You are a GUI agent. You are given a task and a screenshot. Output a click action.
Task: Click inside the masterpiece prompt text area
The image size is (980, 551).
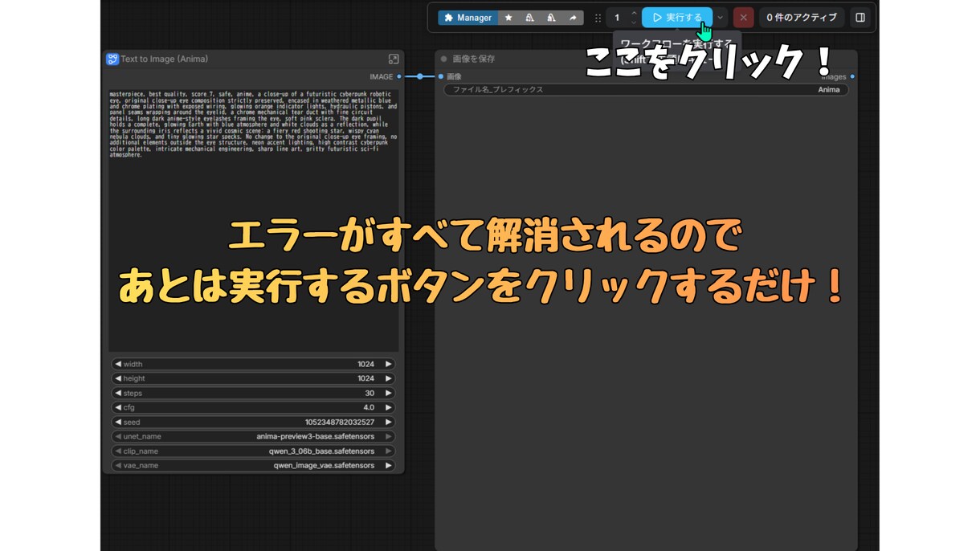coord(254,219)
